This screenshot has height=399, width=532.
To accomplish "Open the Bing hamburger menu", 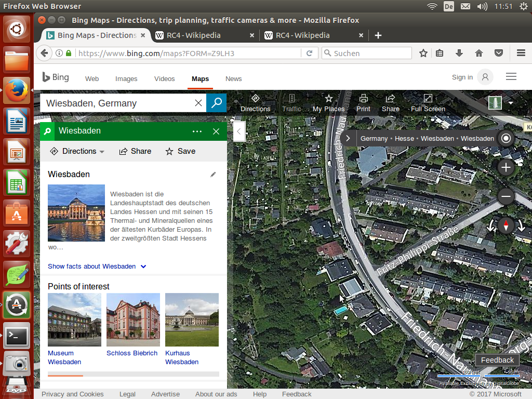I will click(511, 77).
